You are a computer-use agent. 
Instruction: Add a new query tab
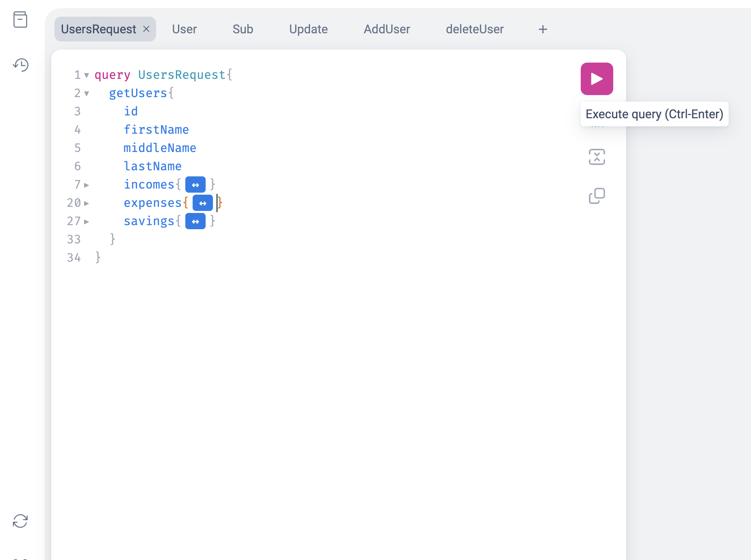(543, 29)
